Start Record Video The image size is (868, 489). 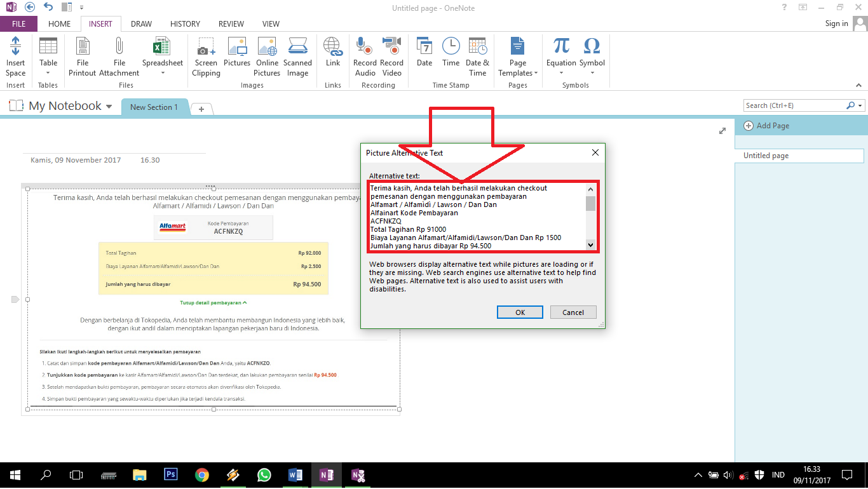tap(391, 57)
